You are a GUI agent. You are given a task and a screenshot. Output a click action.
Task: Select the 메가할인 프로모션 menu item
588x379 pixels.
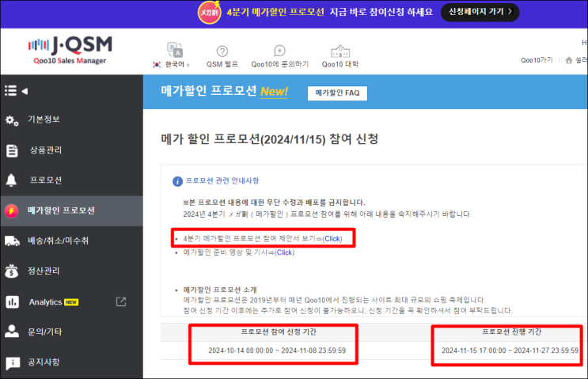click(x=61, y=210)
